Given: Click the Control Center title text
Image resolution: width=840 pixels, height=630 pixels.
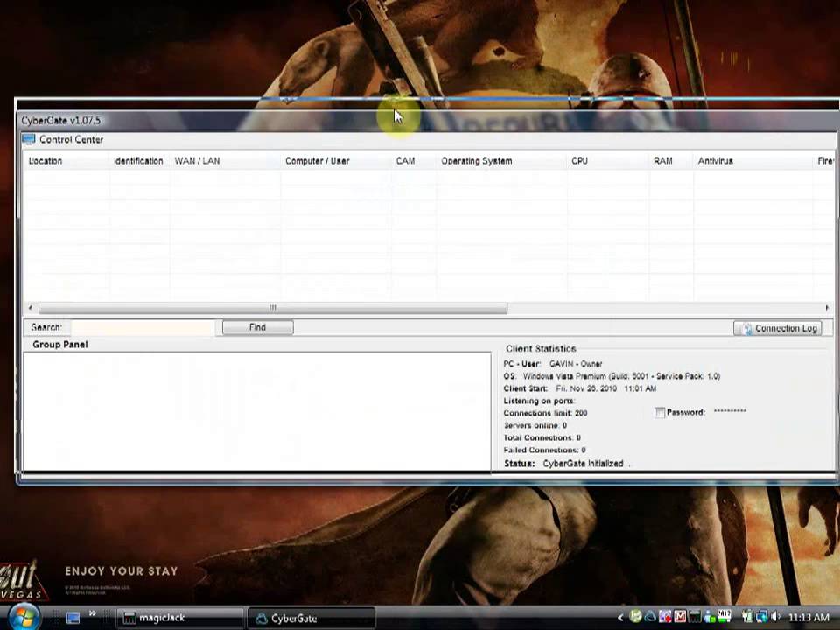Looking at the screenshot, I should click(x=71, y=139).
